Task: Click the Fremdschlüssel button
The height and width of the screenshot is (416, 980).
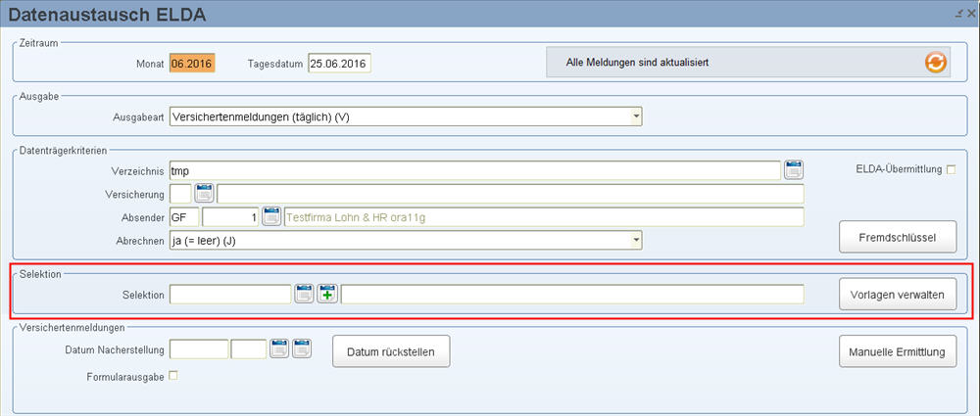Action: (898, 237)
